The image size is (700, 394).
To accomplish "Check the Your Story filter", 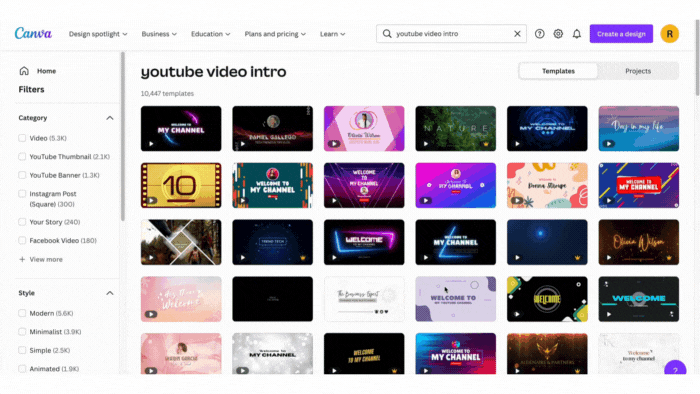I will (22, 222).
